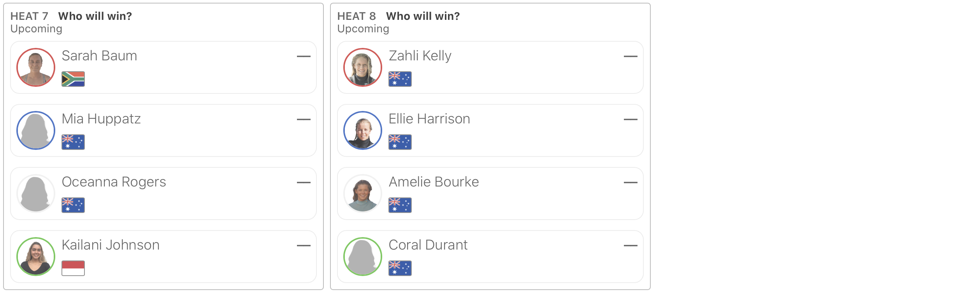Click Sarah Baum's profile photo

36,67
